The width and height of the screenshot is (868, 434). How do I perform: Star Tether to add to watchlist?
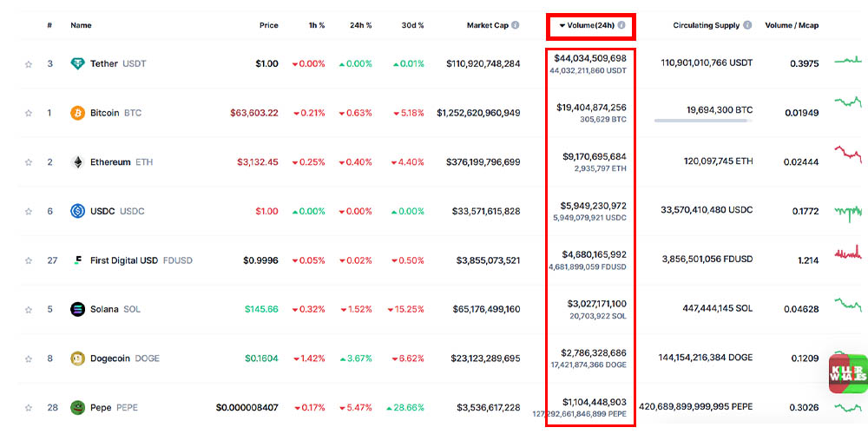point(29,63)
